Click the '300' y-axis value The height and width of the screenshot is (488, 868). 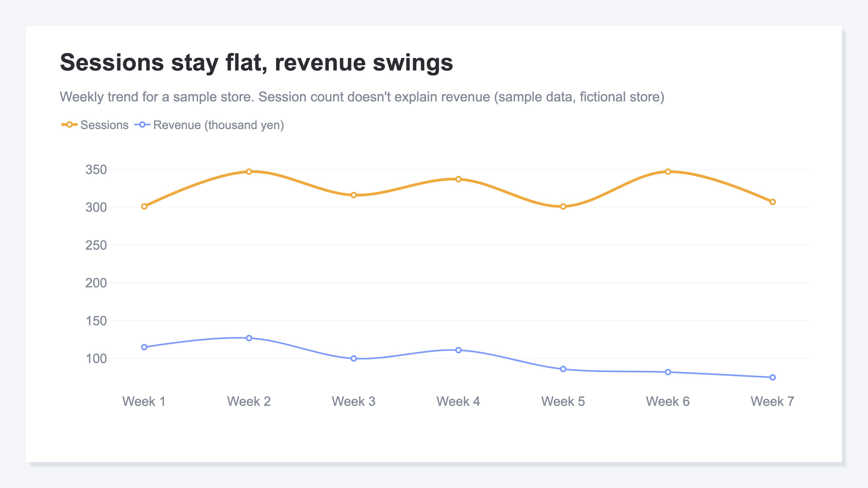pos(96,207)
